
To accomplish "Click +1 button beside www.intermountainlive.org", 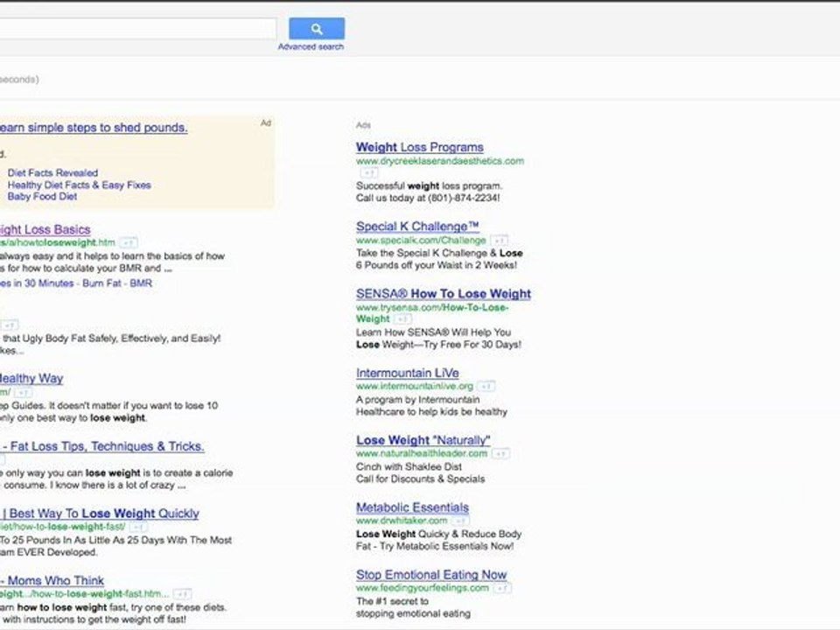I will click(x=486, y=386).
